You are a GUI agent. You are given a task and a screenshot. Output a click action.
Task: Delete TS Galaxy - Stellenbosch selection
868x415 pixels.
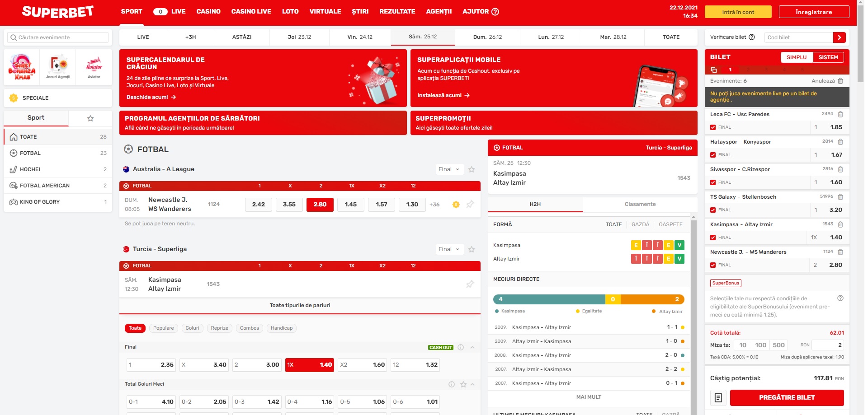[x=840, y=197]
